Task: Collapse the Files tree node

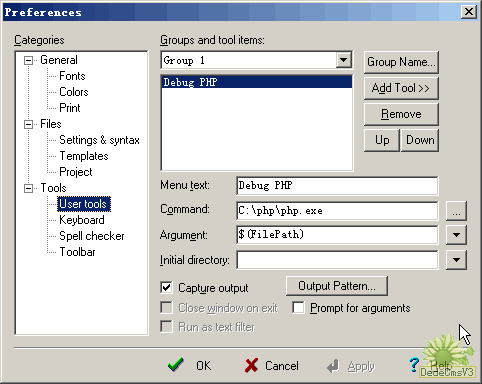Action: coord(29,124)
